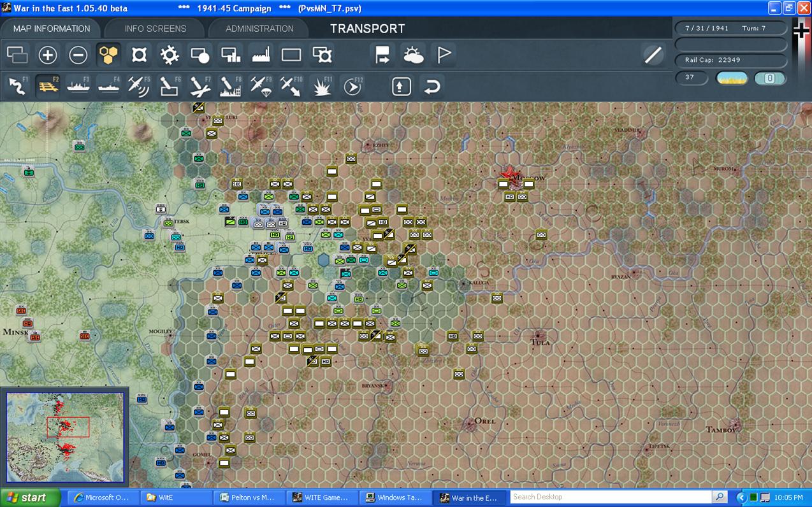Select F8 bomb city mode

pyautogui.click(x=231, y=86)
